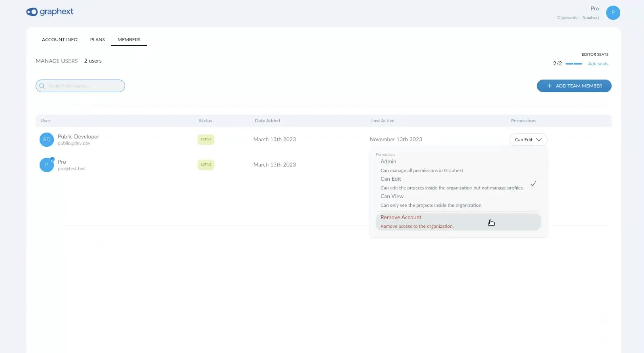The height and width of the screenshot is (353, 644).
Task: Click the plus icon on Add Team Member
Action: [x=549, y=86]
